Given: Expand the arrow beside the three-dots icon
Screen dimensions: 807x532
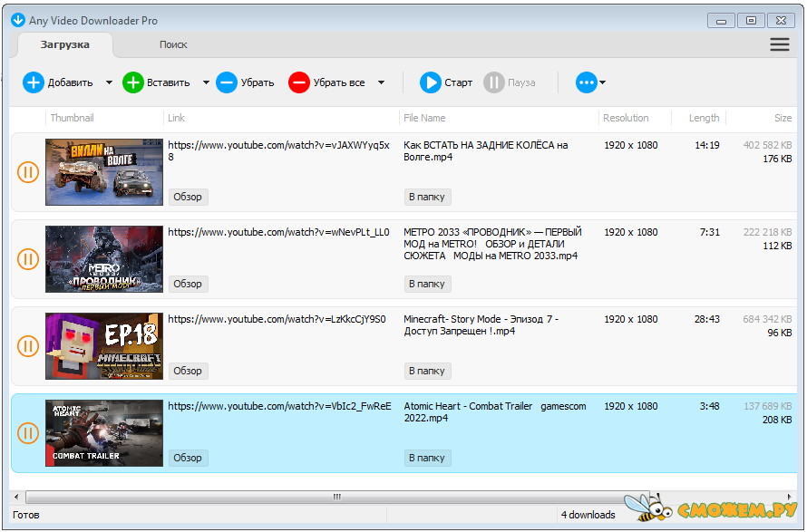Looking at the screenshot, I should pos(603,82).
